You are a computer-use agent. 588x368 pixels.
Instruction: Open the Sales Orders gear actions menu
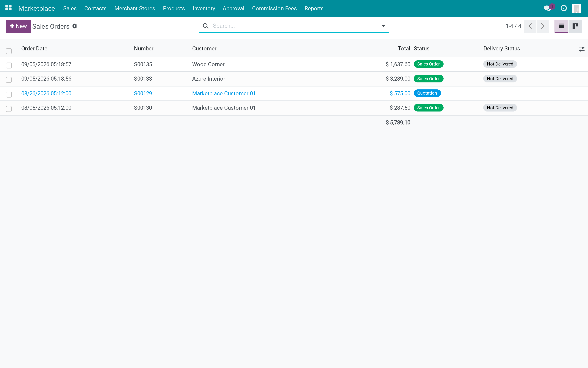75,26
